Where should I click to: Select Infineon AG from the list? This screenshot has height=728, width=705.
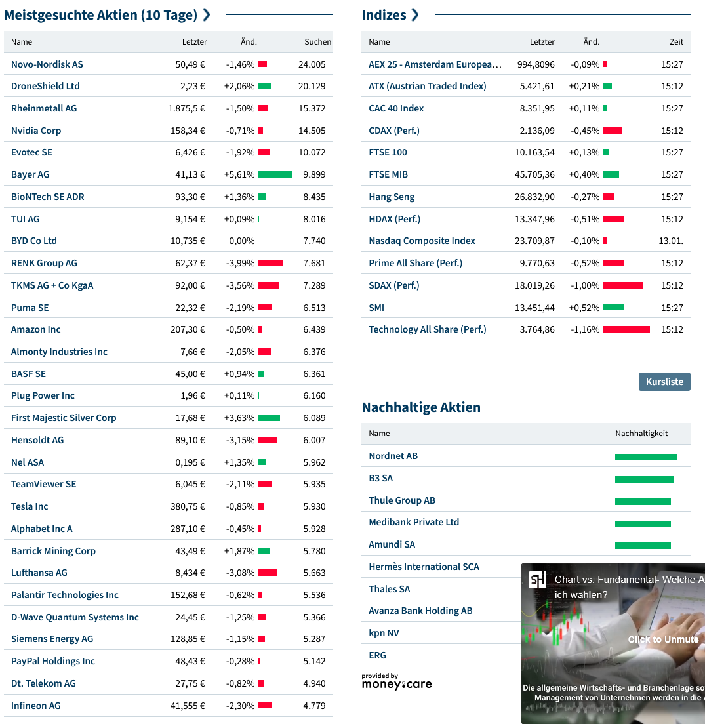pos(35,706)
